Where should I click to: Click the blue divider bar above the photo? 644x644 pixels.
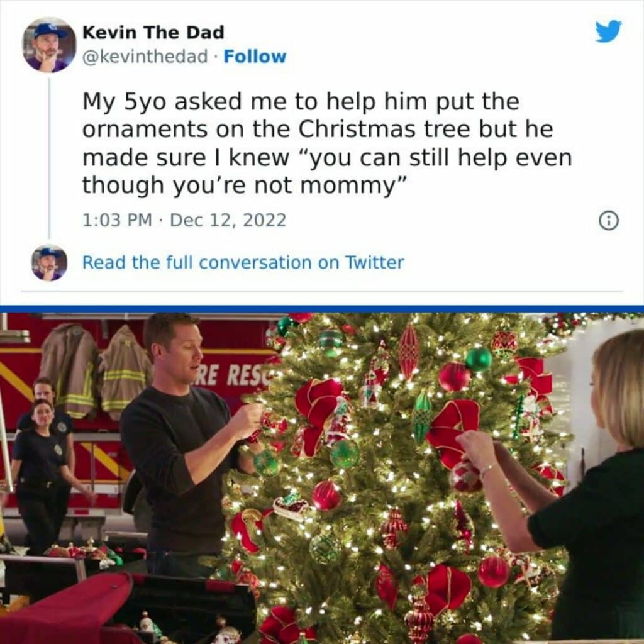click(322, 309)
